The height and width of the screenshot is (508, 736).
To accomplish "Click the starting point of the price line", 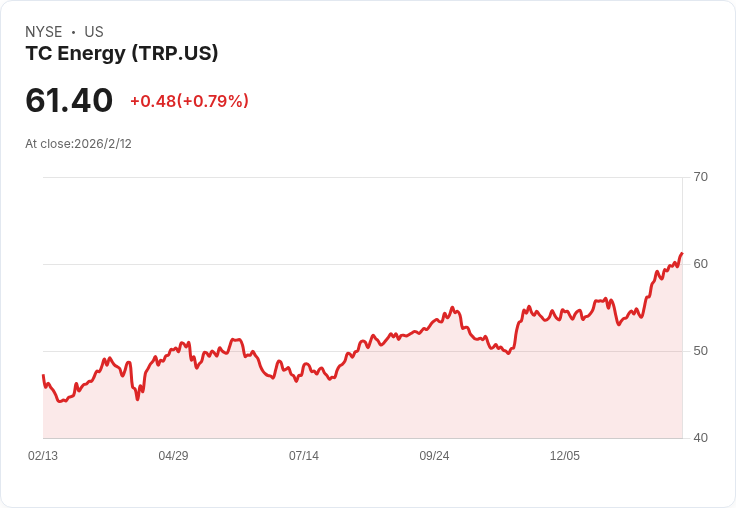I will (x=43, y=375).
